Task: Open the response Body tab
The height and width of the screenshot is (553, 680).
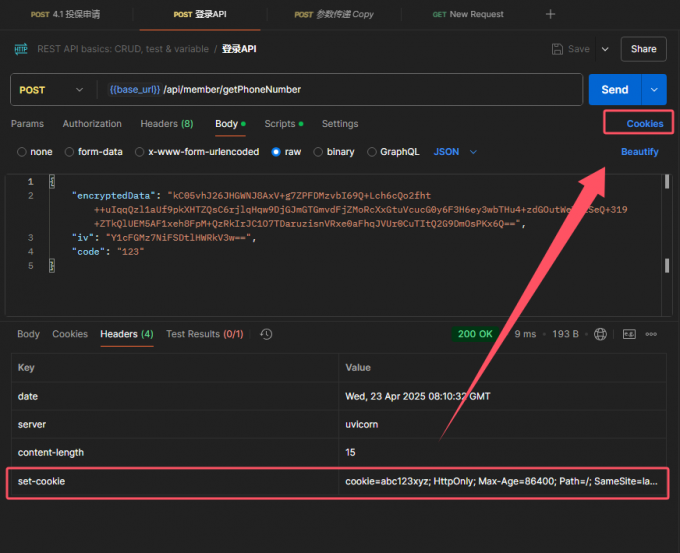Action: 29,334
